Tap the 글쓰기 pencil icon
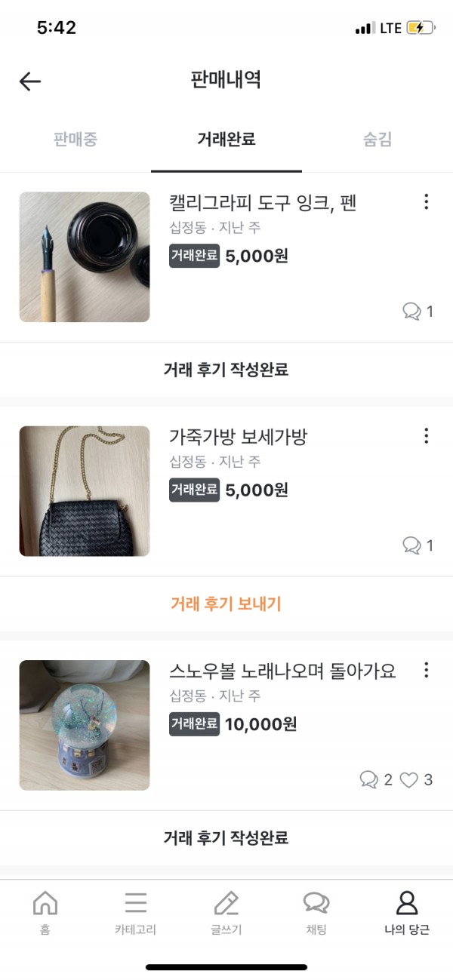The image size is (453, 980). pyautogui.click(x=226, y=903)
